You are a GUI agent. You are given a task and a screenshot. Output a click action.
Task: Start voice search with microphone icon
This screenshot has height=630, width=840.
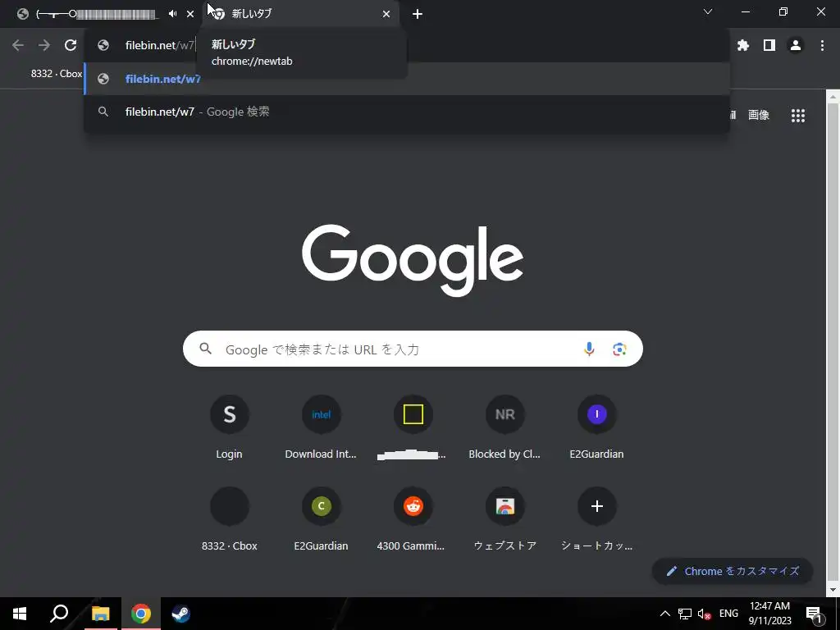pos(589,349)
